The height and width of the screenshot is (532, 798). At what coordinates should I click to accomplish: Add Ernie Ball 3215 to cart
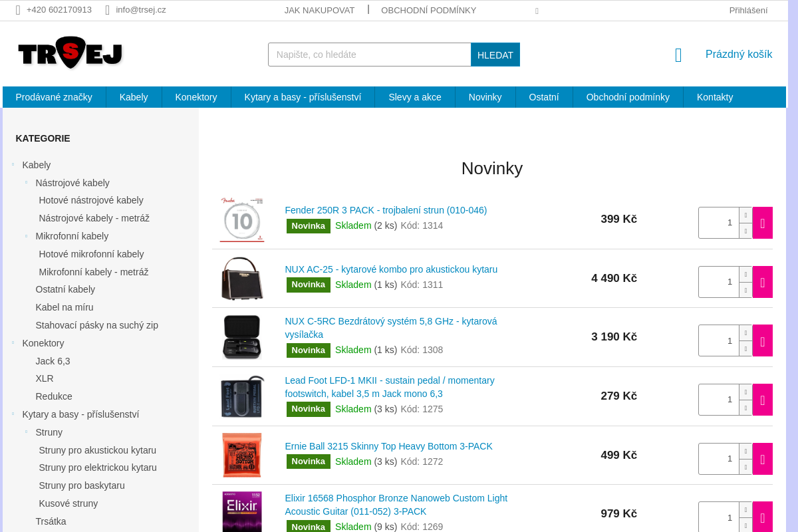(x=763, y=459)
